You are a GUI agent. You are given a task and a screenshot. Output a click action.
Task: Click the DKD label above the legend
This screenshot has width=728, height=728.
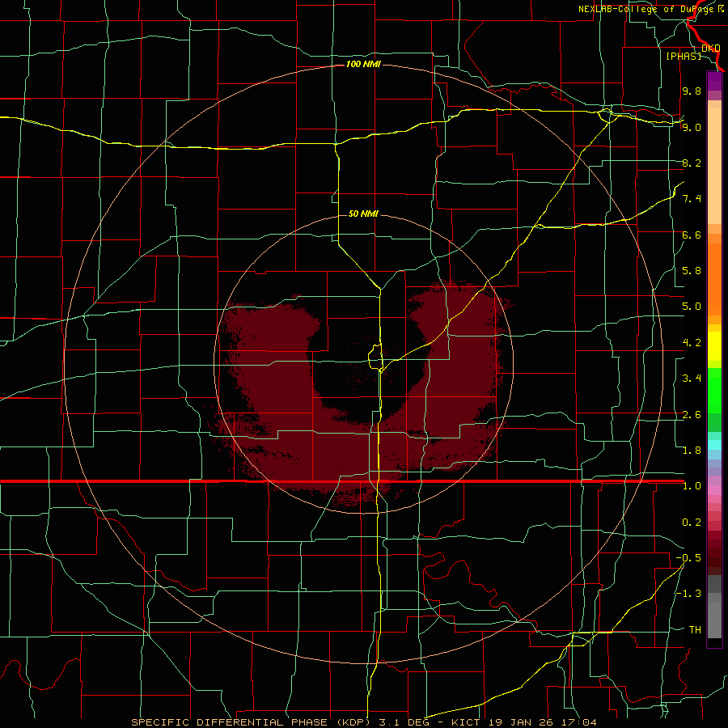click(711, 49)
